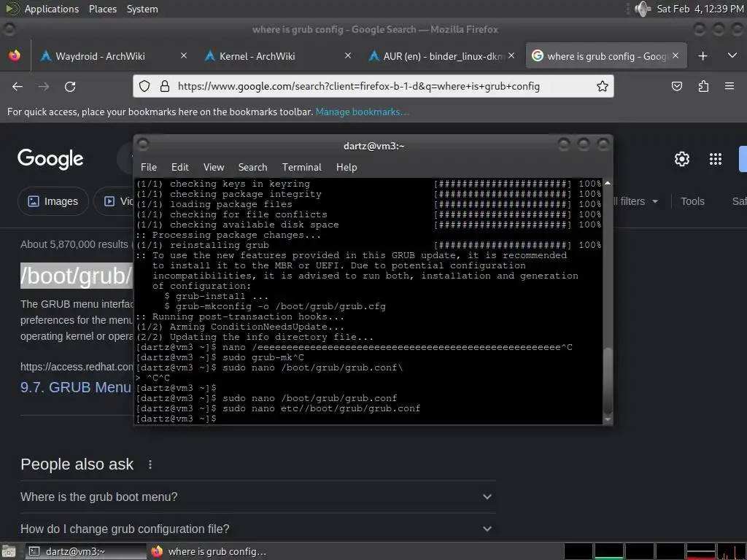Switch to dartz@vm3 taskbar entry
747x560 pixels.
point(86,551)
